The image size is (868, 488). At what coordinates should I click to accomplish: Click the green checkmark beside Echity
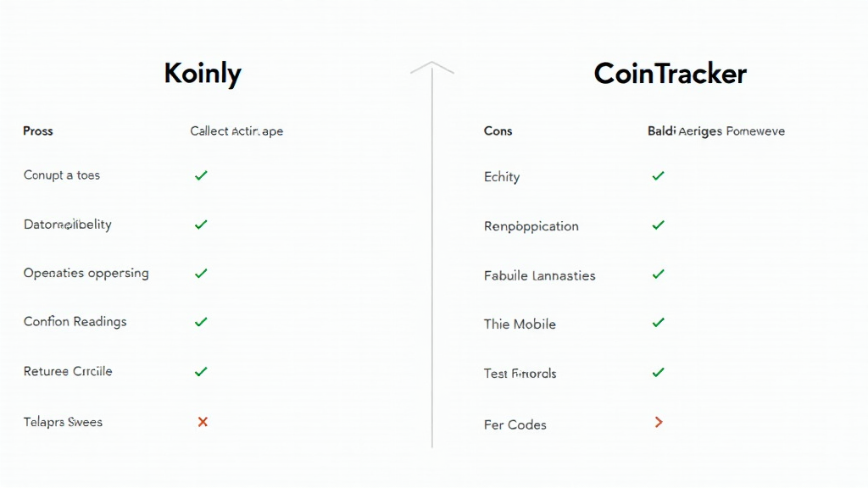pyautogui.click(x=658, y=176)
